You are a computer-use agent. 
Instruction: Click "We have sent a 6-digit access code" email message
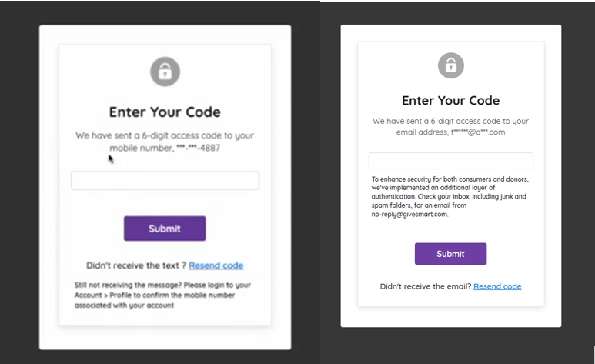(450, 121)
